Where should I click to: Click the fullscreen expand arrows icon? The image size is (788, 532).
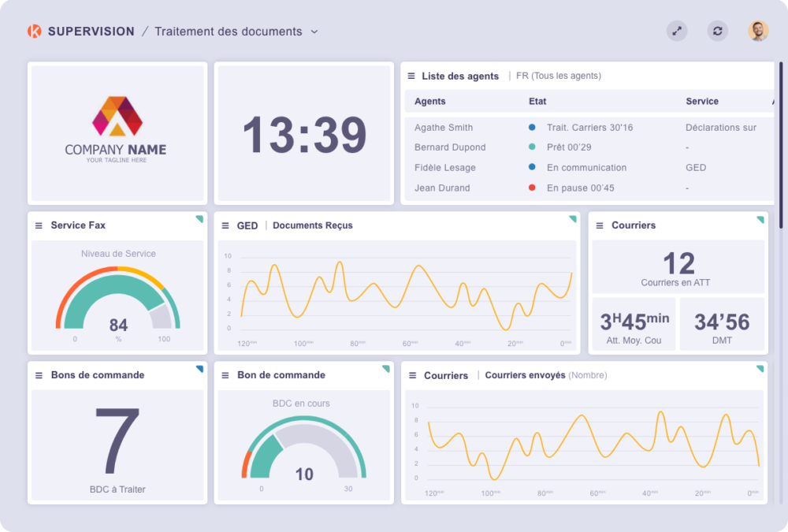point(677,32)
